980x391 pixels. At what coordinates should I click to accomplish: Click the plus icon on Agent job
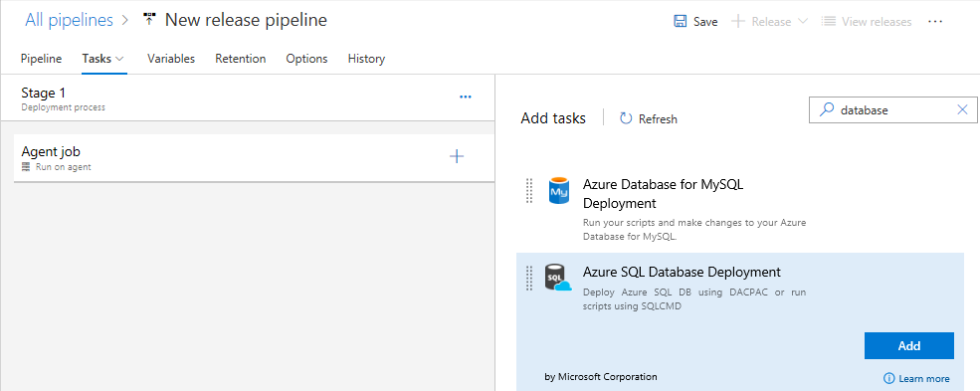point(457,156)
